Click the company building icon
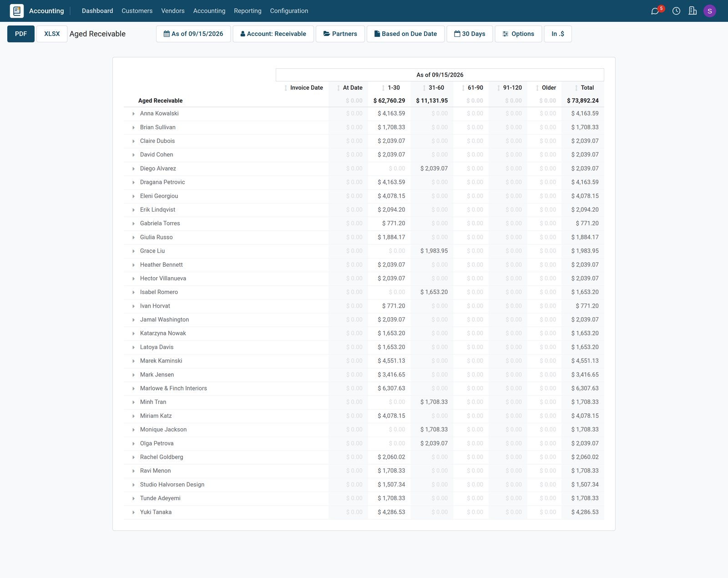This screenshot has height=578, width=728. pyautogui.click(x=693, y=11)
